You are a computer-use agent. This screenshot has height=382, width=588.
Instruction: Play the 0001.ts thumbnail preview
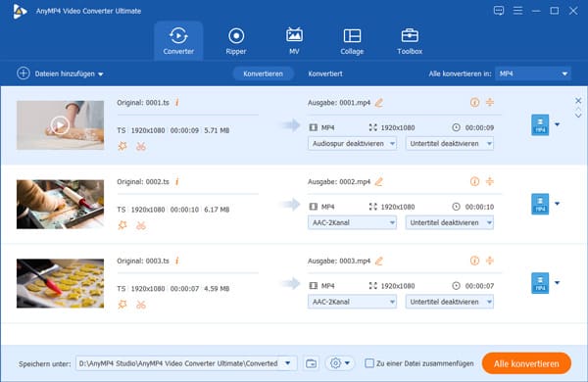click(x=60, y=124)
